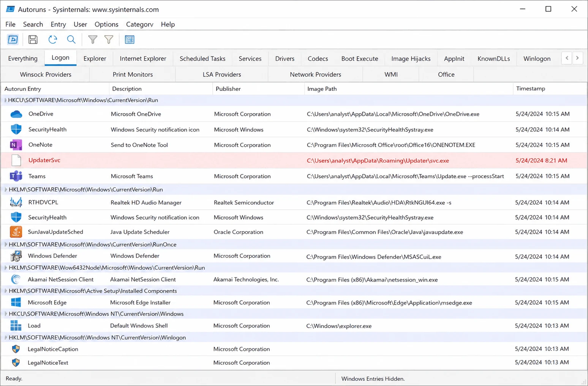The image size is (588, 386).
Task: Click the RTHDVCPL Realtek icon
Action: [16, 202]
